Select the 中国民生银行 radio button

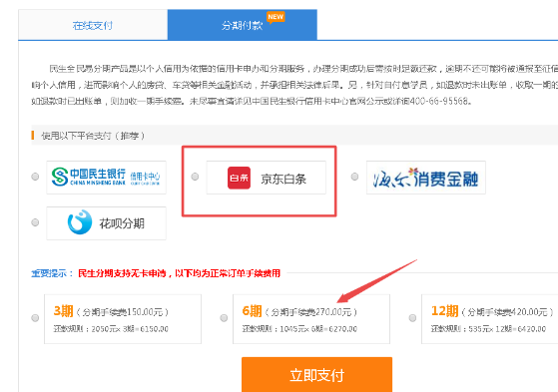tap(35, 177)
